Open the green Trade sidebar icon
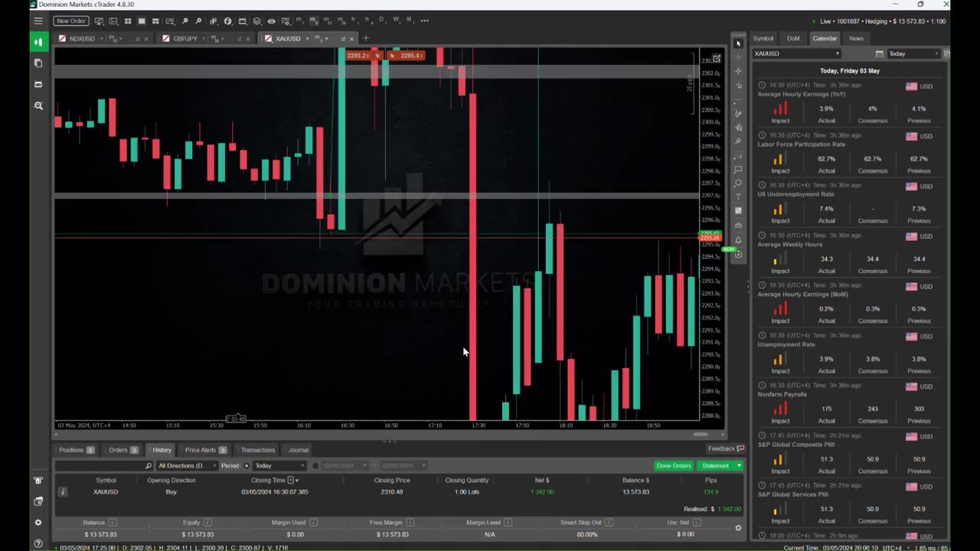This screenshot has height=551, width=980. coord(38,41)
